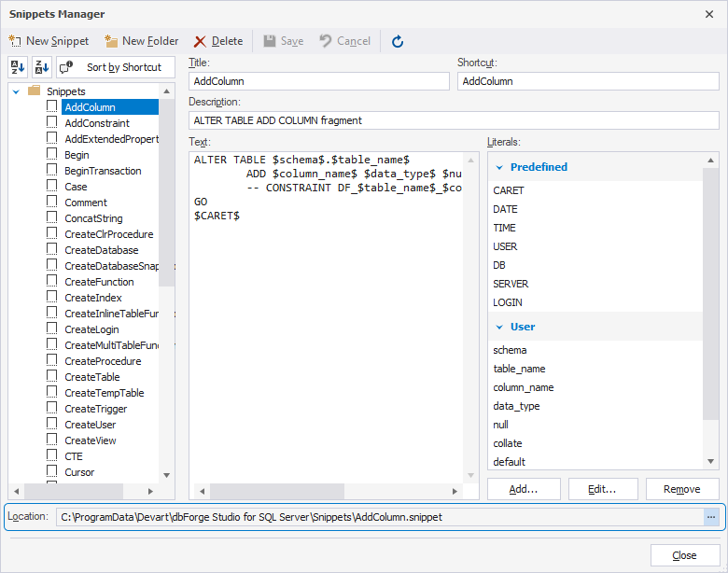
Task: Click the New Folder toolbar button
Action: coord(142,41)
